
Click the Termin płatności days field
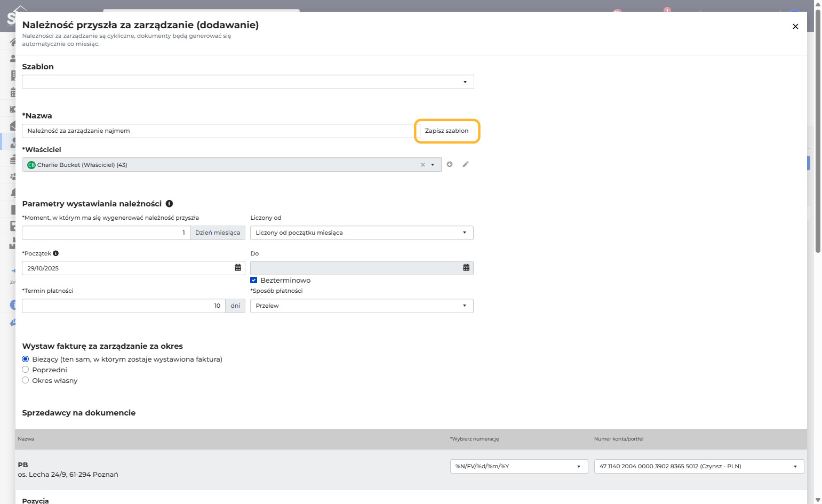(124, 306)
